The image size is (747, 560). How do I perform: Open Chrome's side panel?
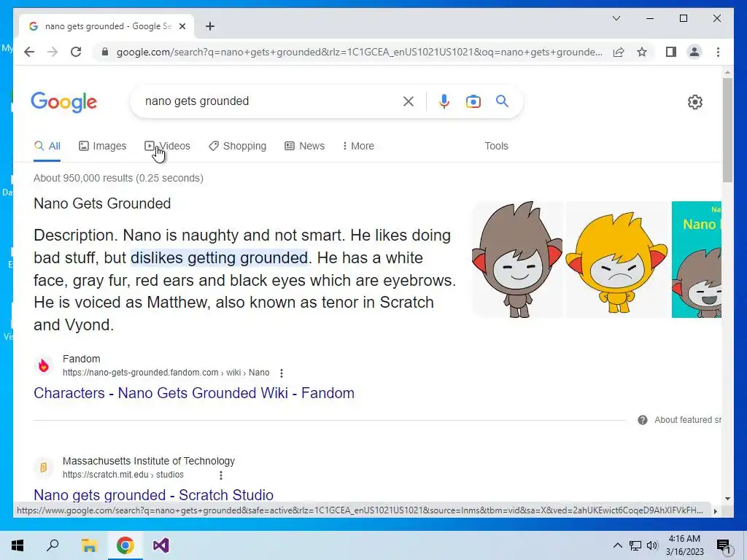(671, 52)
